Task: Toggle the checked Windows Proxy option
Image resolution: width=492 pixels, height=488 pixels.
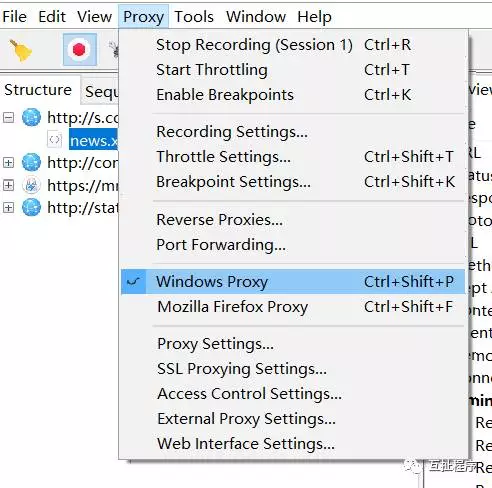Action: pos(293,282)
